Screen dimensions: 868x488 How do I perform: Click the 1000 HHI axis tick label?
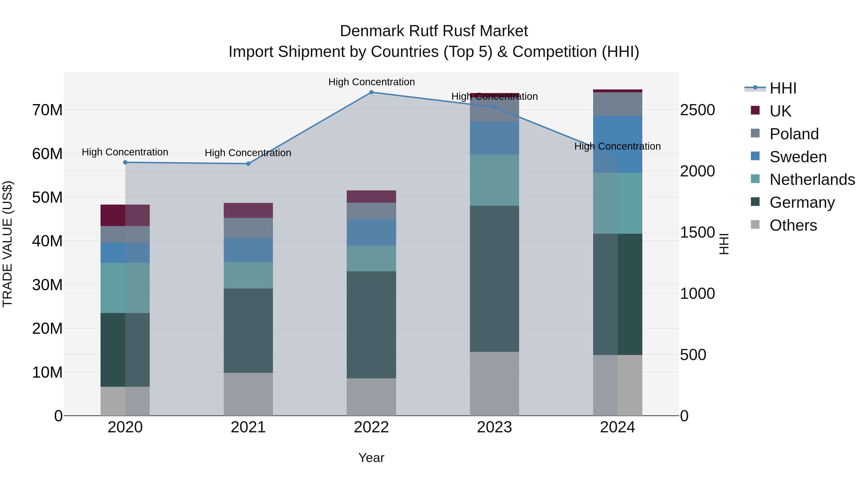tap(698, 294)
